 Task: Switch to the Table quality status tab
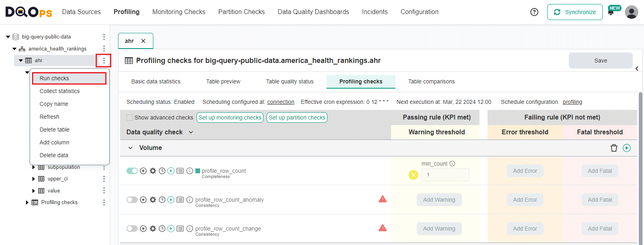click(x=289, y=81)
